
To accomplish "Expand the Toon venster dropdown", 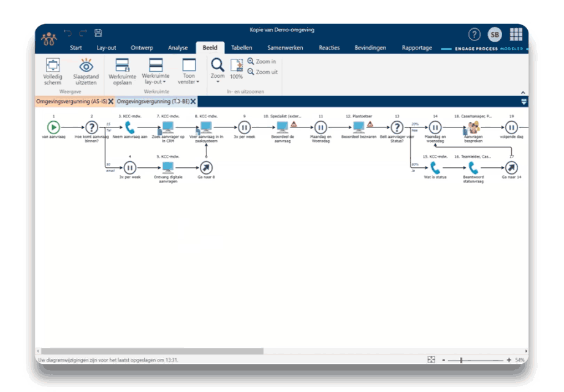I will (189, 70).
